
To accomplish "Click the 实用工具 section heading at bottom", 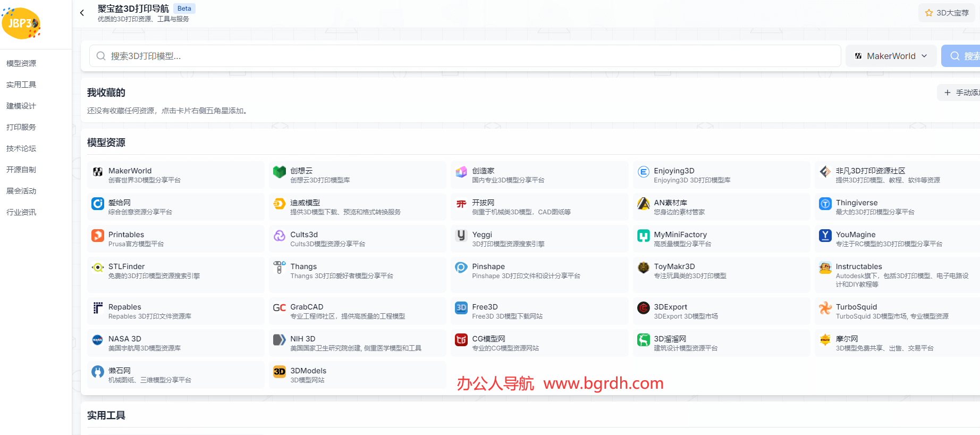I will (x=106, y=415).
